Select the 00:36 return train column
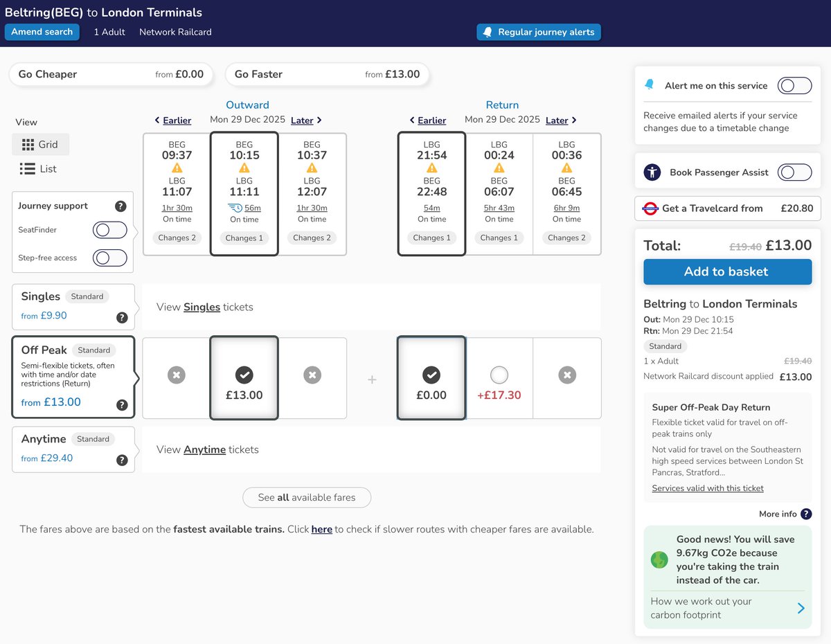The width and height of the screenshot is (831, 644). coord(566,194)
